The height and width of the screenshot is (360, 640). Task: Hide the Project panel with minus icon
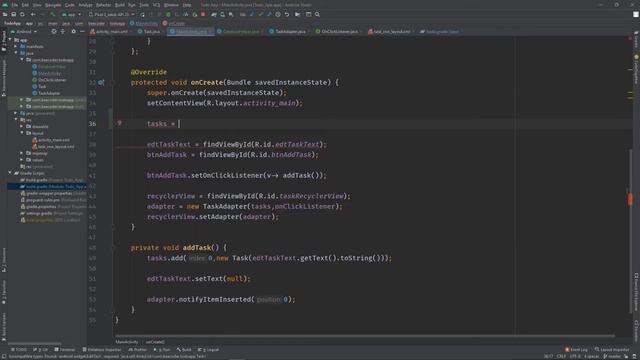tap(82, 31)
